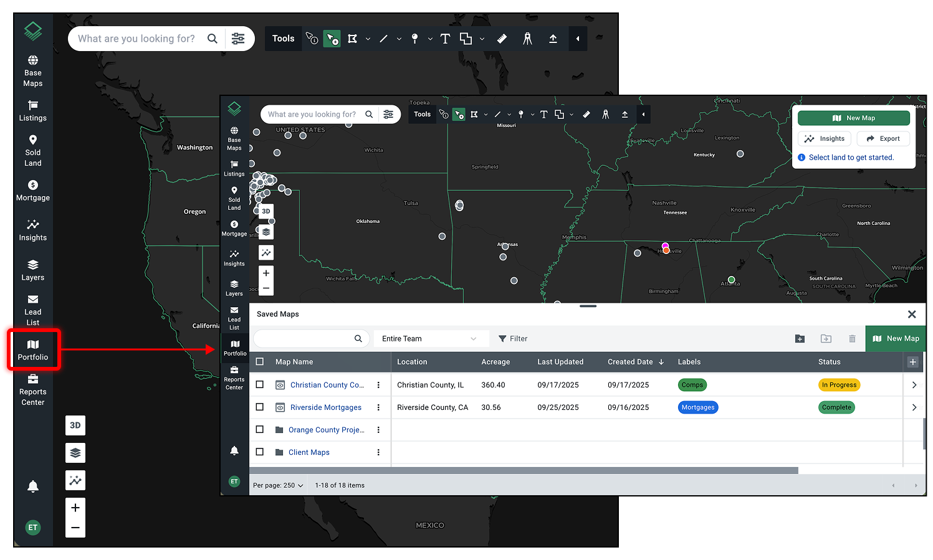Click the trash icon in Saved Maps toolbar

[852, 339]
